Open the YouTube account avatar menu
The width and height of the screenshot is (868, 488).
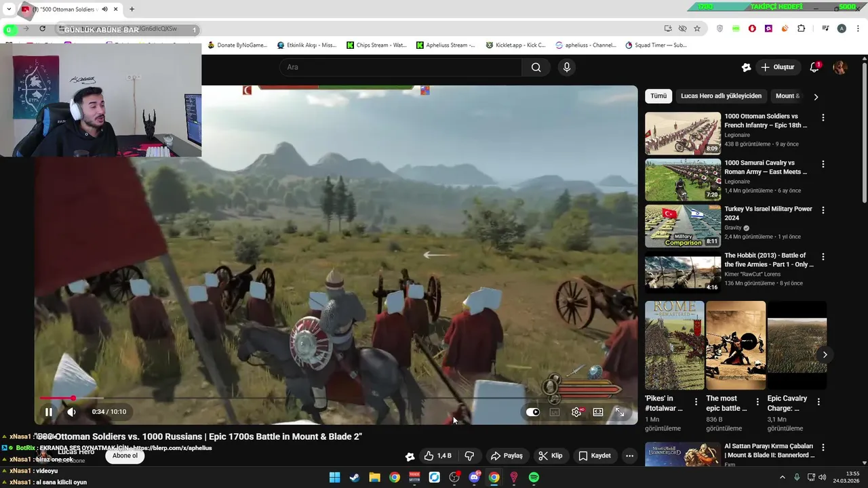(x=840, y=67)
